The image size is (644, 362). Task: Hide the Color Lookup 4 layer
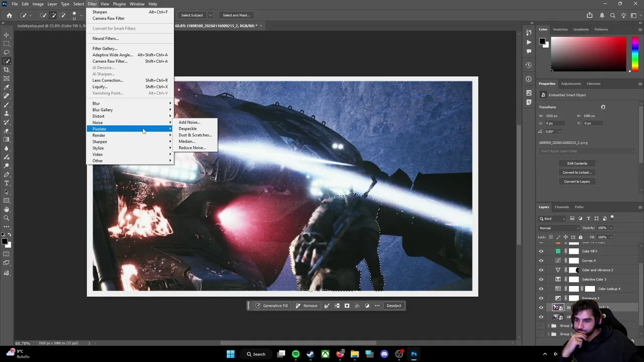click(x=541, y=289)
